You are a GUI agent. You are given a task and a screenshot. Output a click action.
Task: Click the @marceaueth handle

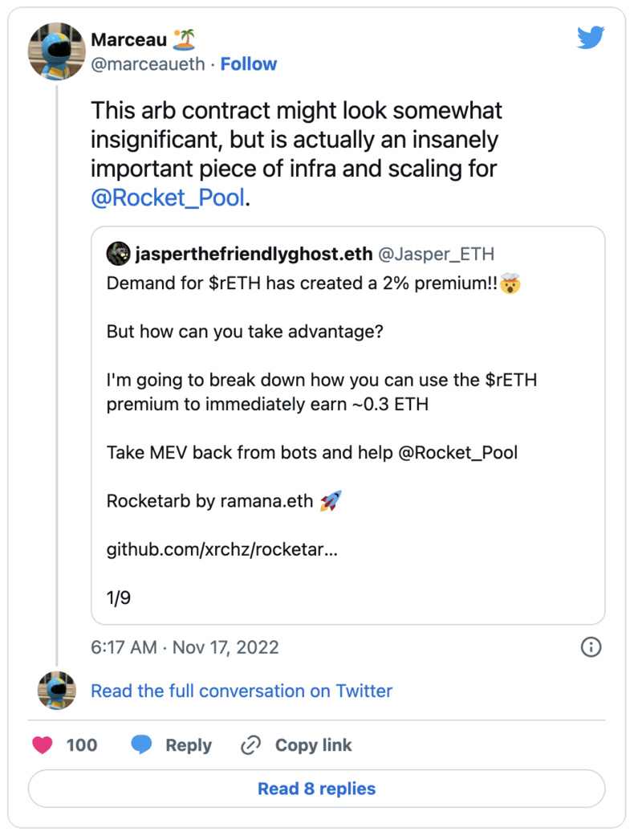[x=148, y=64]
